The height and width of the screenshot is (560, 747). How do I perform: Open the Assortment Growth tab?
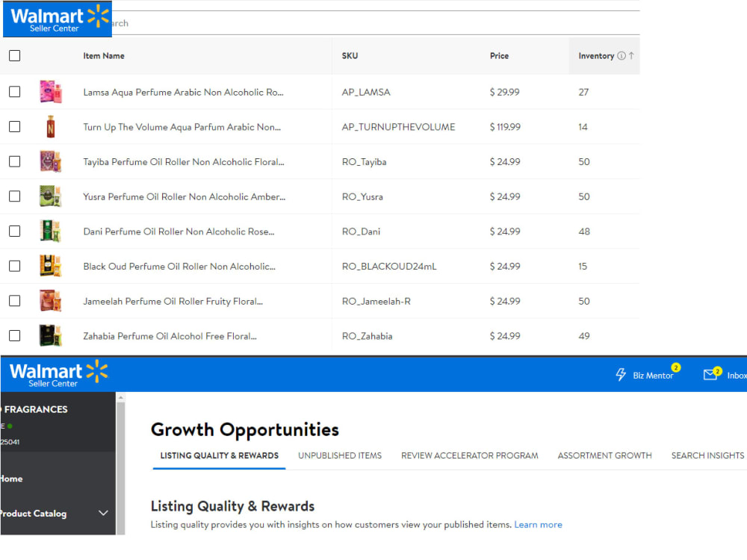(x=604, y=455)
